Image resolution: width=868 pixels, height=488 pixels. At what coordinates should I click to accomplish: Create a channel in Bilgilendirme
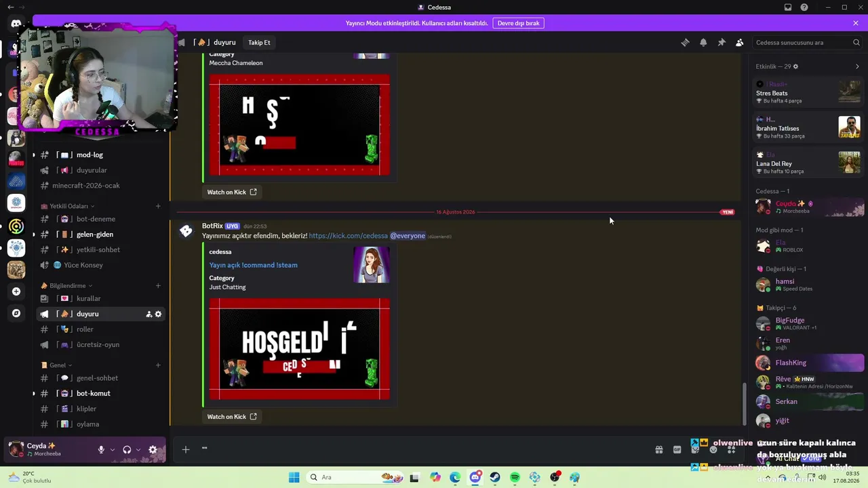(x=158, y=285)
